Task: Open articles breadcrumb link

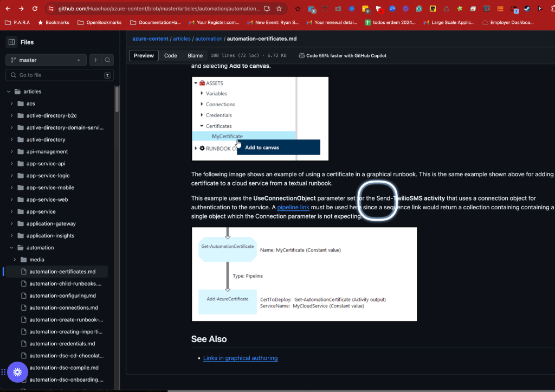Action: click(182, 38)
